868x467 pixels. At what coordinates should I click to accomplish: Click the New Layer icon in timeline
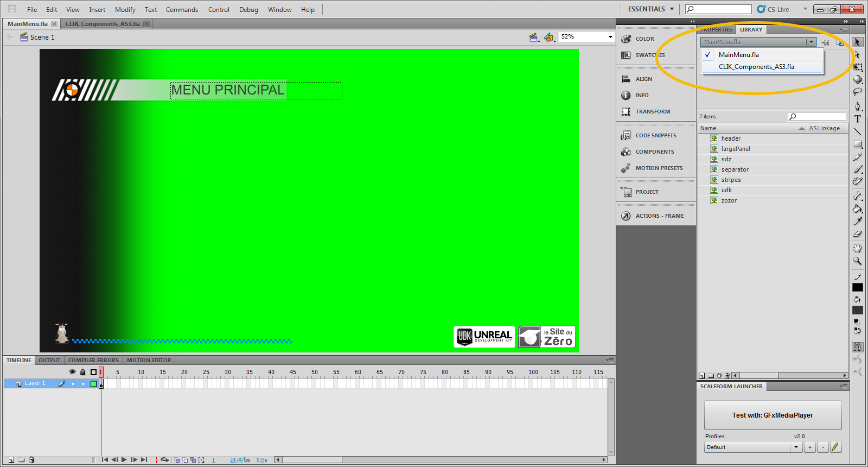pyautogui.click(x=11, y=460)
